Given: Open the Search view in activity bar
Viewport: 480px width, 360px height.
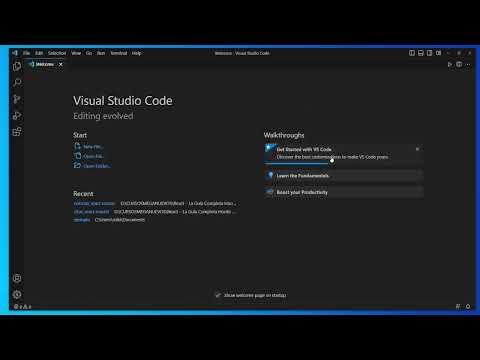Looking at the screenshot, I should click(x=17, y=82).
